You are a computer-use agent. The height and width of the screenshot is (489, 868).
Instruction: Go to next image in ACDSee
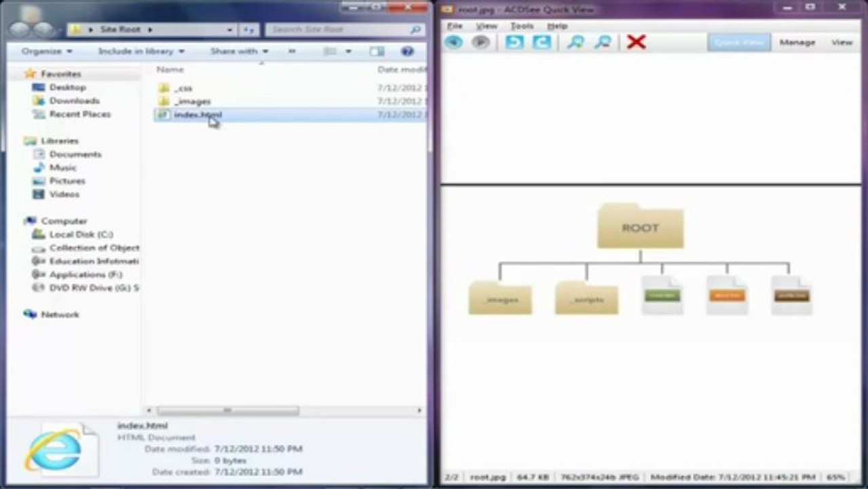point(480,42)
